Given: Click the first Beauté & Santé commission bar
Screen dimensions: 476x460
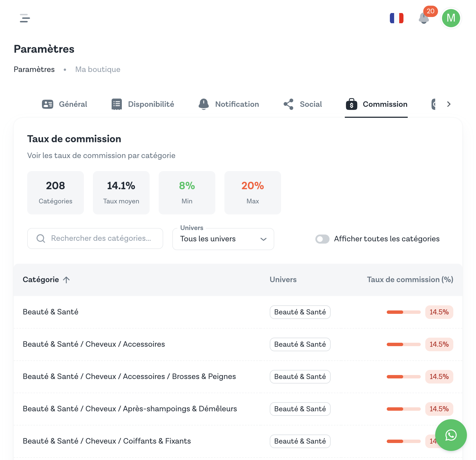Looking at the screenshot, I should [403, 312].
